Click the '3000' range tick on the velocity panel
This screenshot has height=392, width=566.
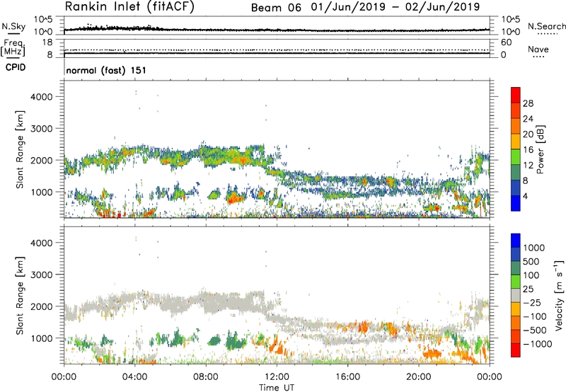point(42,275)
